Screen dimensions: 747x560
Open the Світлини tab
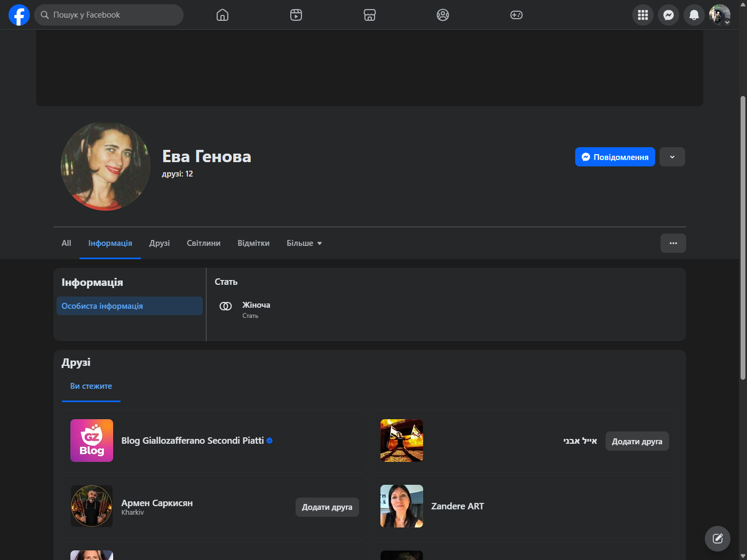[204, 243]
